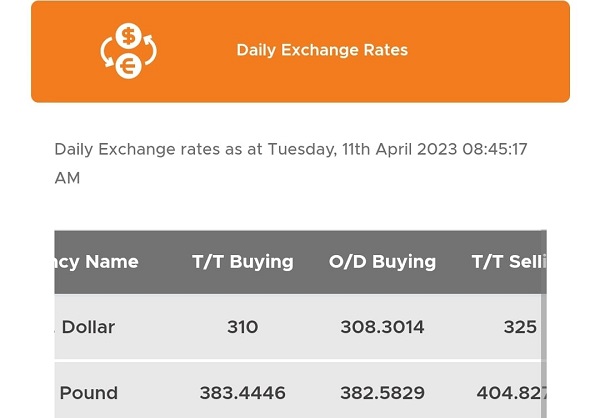Click the AM text under the date line
This screenshot has width=600, height=418.
coord(67,178)
